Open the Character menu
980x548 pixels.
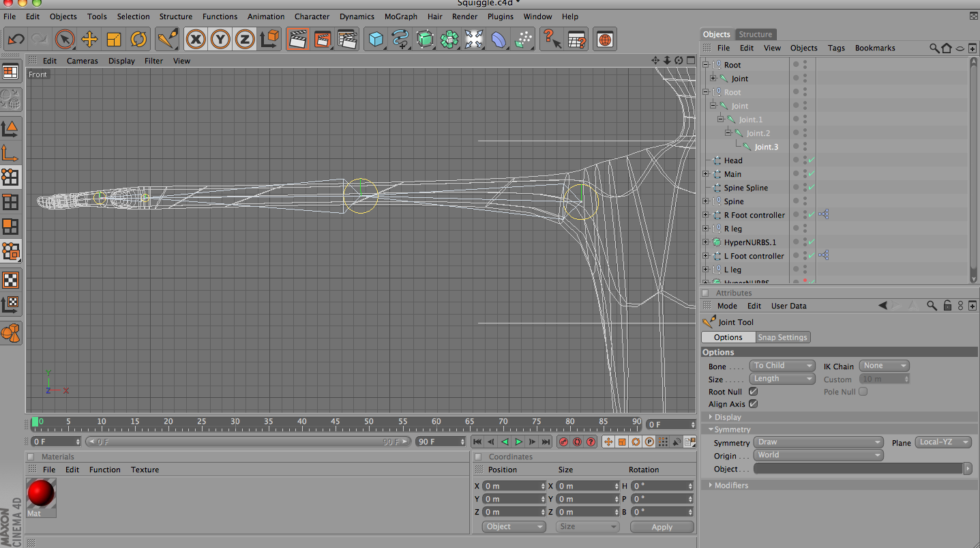[312, 16]
